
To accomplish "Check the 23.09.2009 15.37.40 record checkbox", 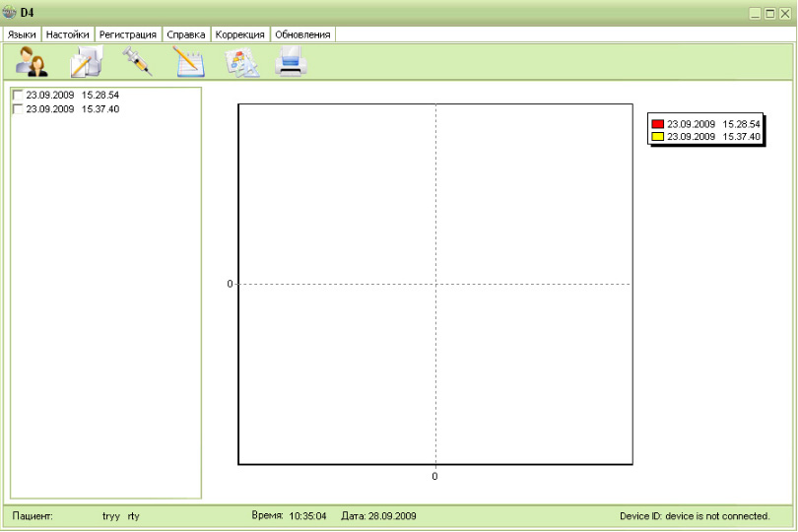I will pos(17,109).
